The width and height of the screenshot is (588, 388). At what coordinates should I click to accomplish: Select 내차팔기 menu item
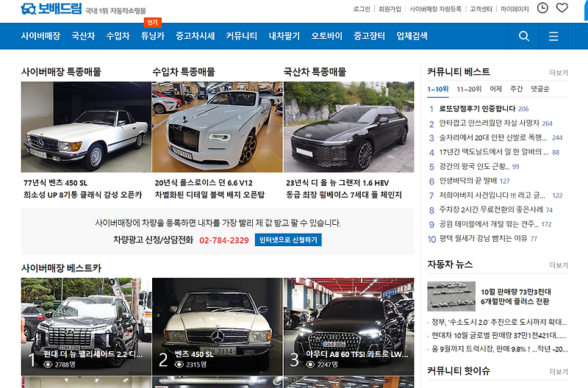284,36
